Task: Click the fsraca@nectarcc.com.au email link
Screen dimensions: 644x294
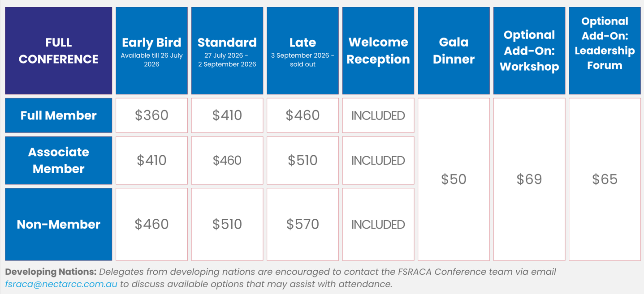Action: point(61,284)
